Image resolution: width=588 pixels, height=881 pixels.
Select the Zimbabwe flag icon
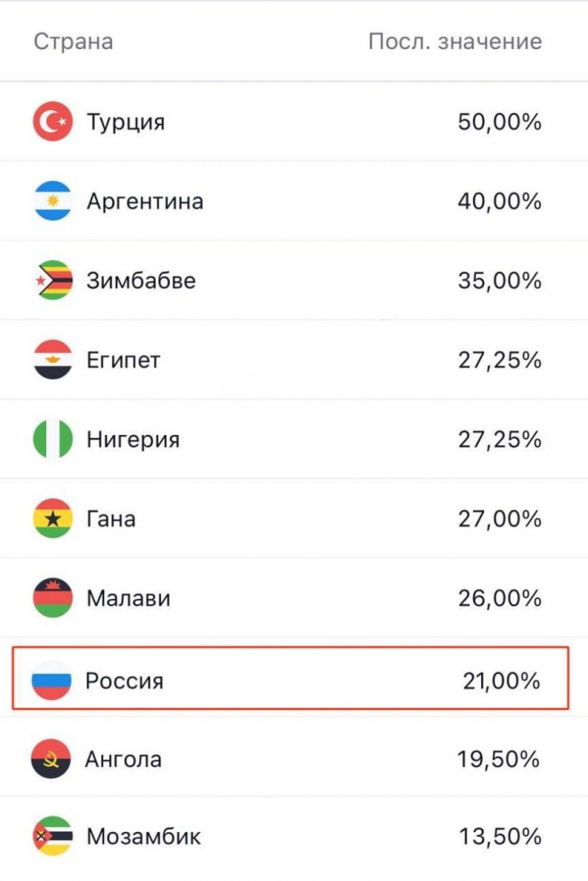[52, 279]
